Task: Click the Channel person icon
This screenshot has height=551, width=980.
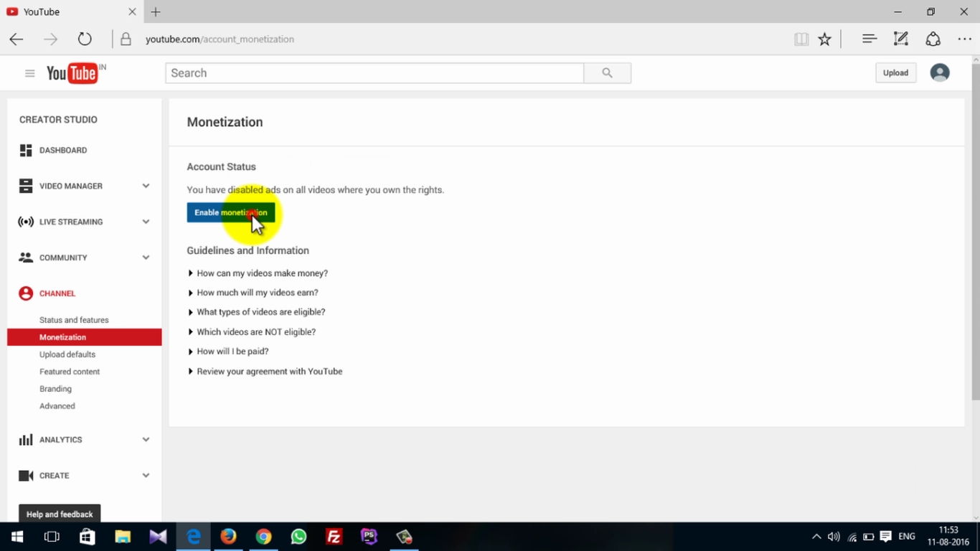Action: (26, 293)
